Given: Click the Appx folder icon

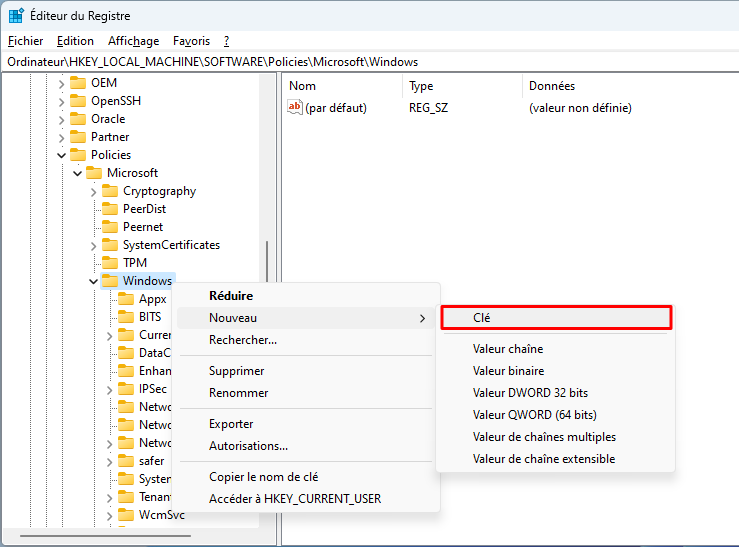Looking at the screenshot, I should pyautogui.click(x=126, y=299).
